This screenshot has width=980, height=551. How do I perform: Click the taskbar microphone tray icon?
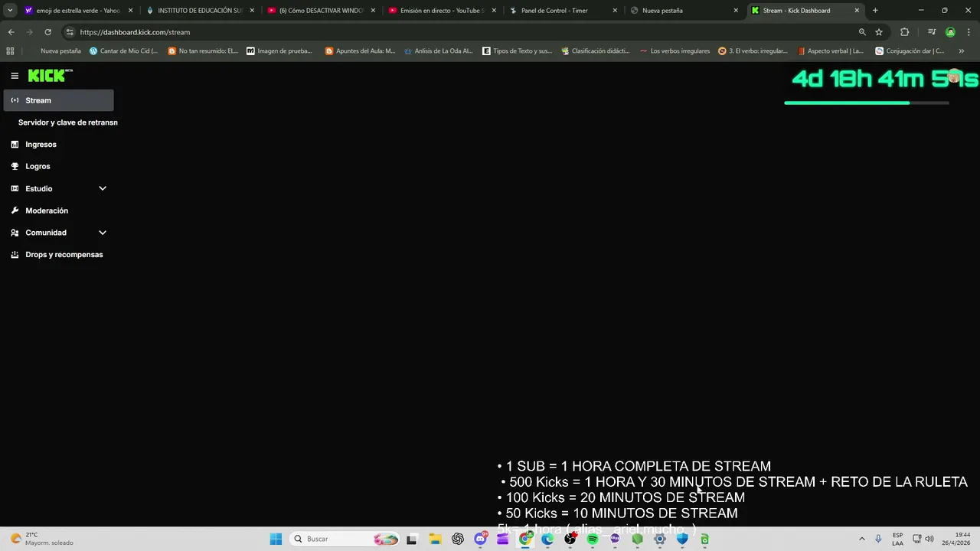pyautogui.click(x=878, y=539)
